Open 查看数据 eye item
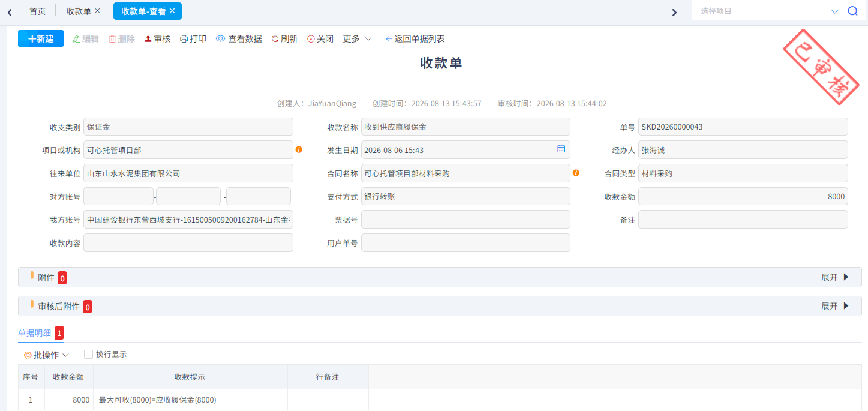Image resolution: width=868 pixels, height=411 pixels. click(239, 38)
